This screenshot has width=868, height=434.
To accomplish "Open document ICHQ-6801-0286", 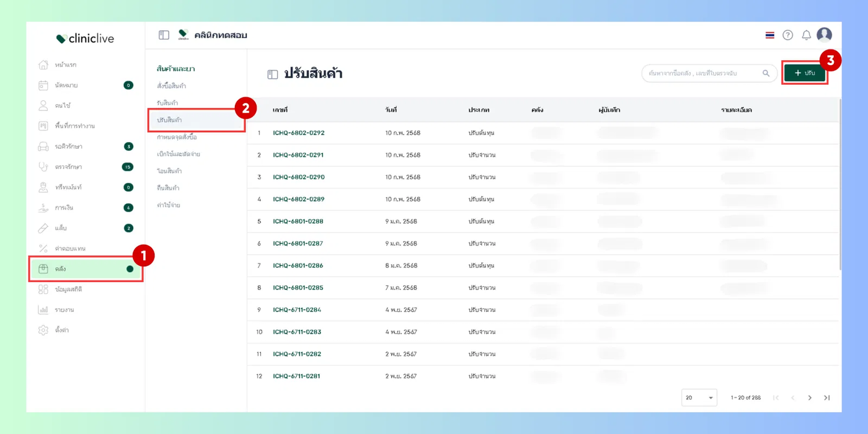I will [x=298, y=266].
